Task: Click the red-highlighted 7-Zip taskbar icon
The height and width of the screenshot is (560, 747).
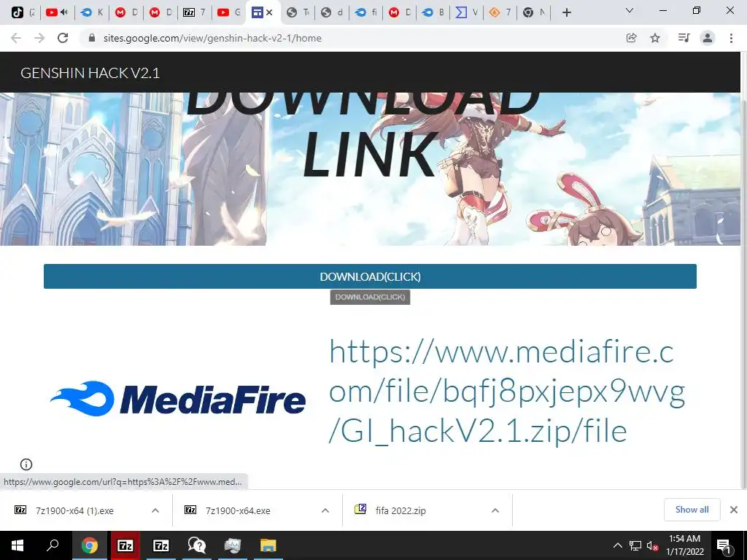Action: [x=125, y=545]
